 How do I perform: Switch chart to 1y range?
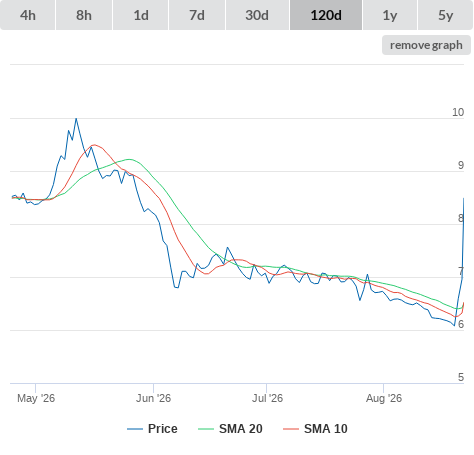pos(390,15)
